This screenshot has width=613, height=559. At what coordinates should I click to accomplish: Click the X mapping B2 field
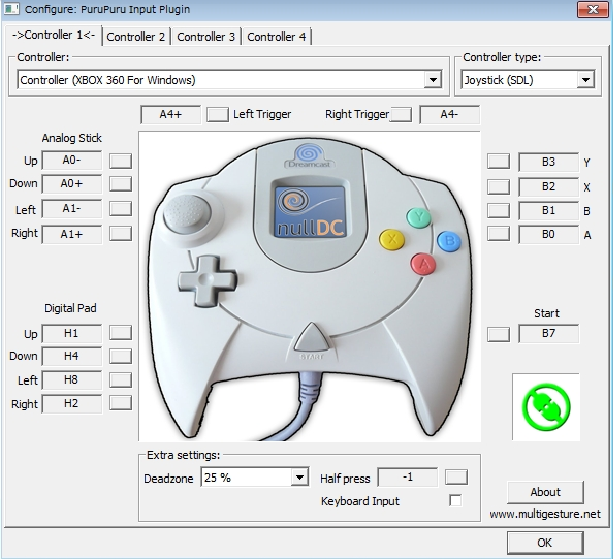tap(548, 186)
